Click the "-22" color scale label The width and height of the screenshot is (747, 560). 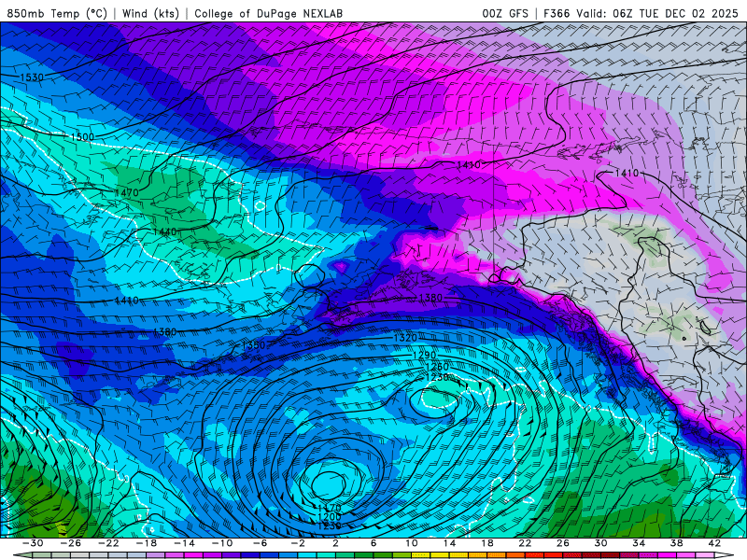[x=108, y=543]
